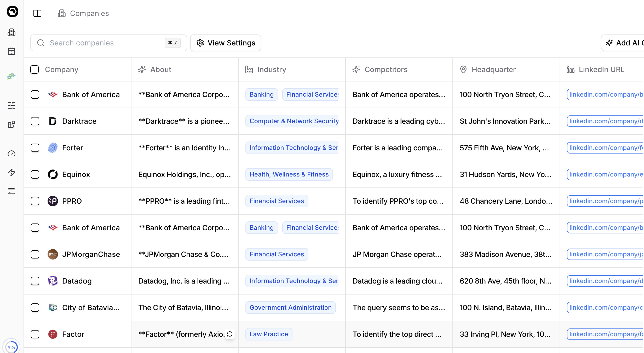Click the lightning bolt sidebar icon
Screen dimensions: 644x353
click(11, 172)
